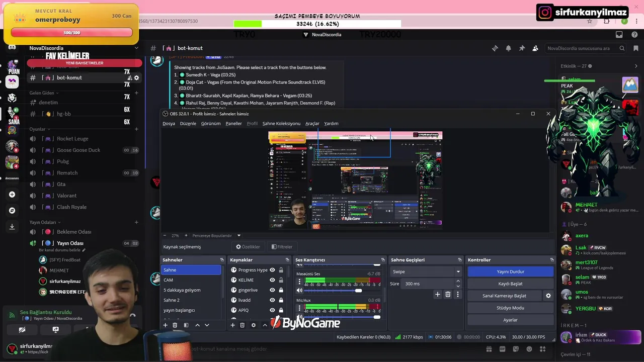Add a server with Discord plus button

12,195
